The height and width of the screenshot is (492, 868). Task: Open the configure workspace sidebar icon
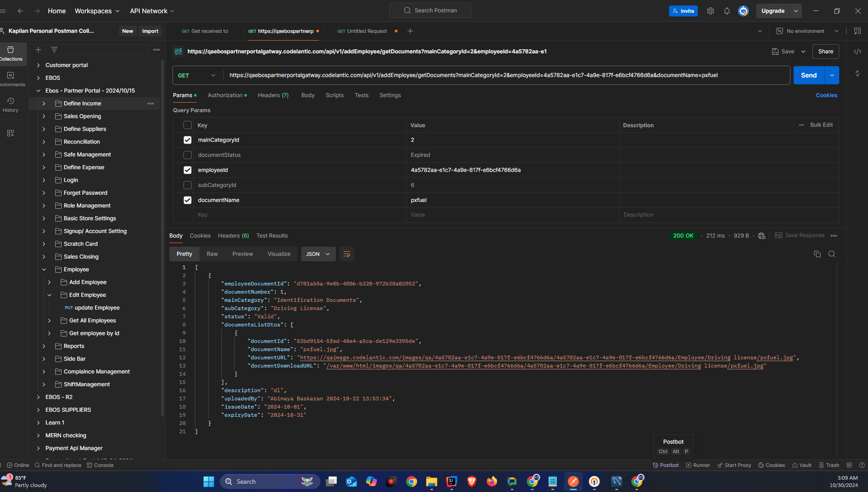(10, 133)
